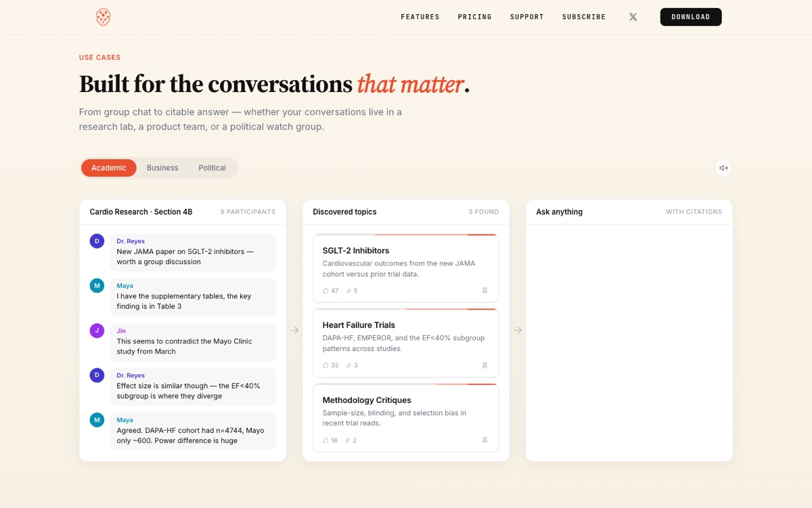
Task: Click the "WITH CITATIONS" label
Action: click(694, 212)
